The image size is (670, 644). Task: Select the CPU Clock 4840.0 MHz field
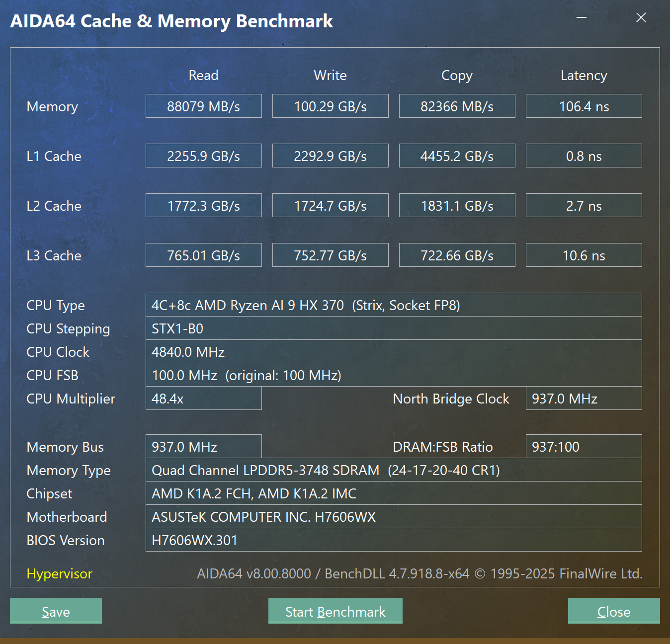tap(394, 351)
